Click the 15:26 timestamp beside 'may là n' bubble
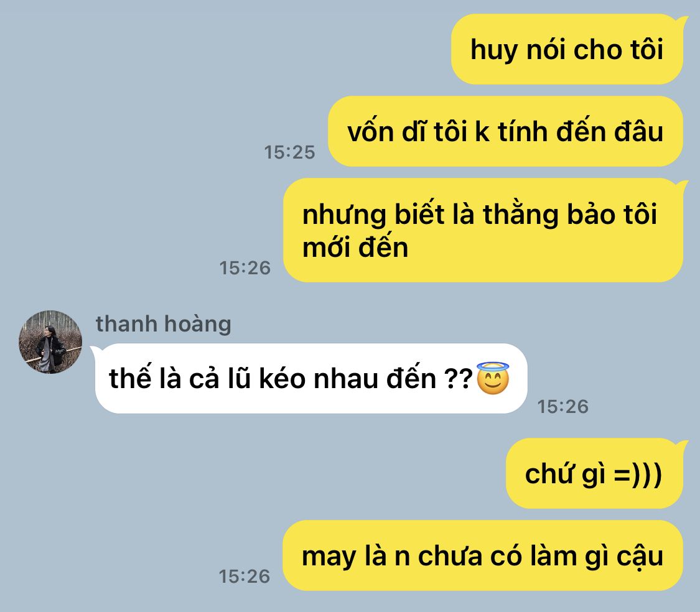Image resolution: width=700 pixels, height=612 pixels. point(244,577)
